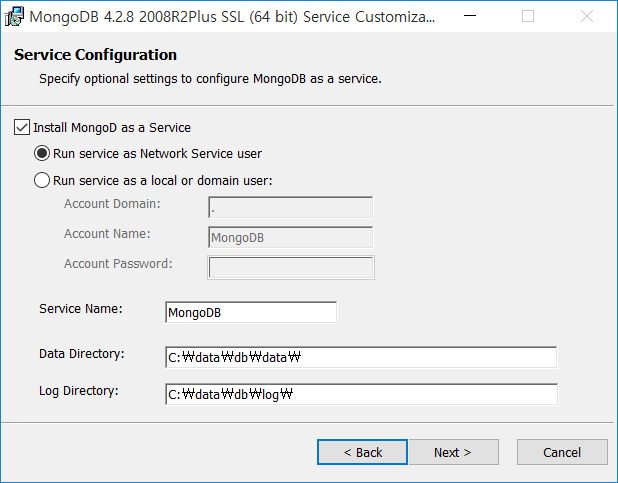
Task: Edit the Data Directory path field
Action: pos(361,357)
